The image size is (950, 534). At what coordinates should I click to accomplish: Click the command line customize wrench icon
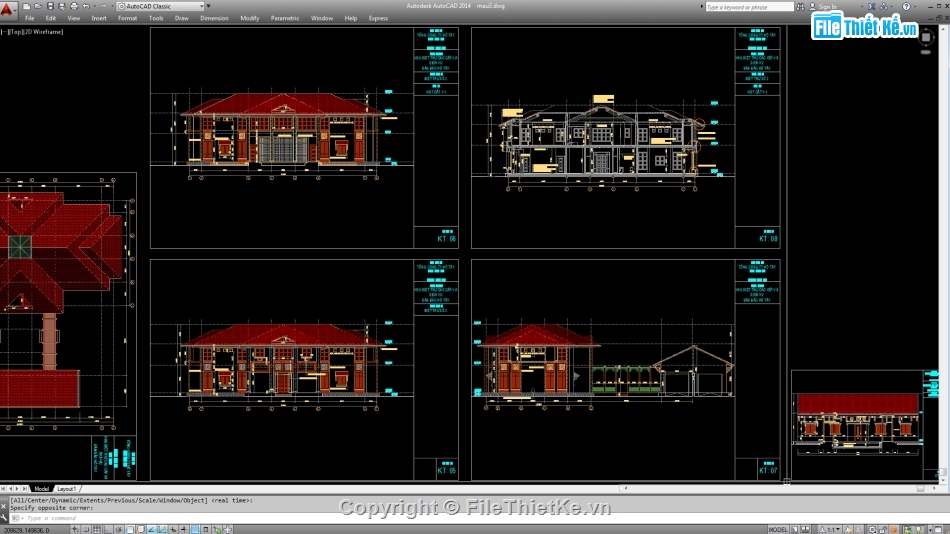4,517
